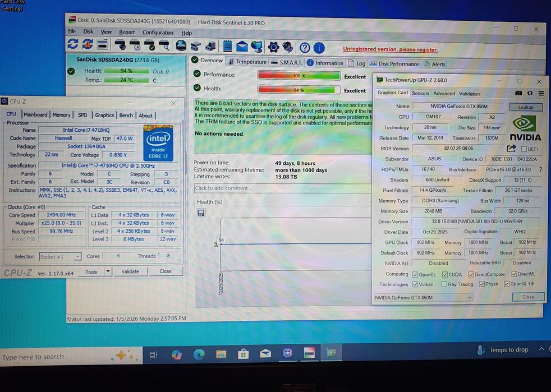Toggle the UEFI checkbox in GPU-Z
This screenshot has height=392, width=551.
pos(524,149)
